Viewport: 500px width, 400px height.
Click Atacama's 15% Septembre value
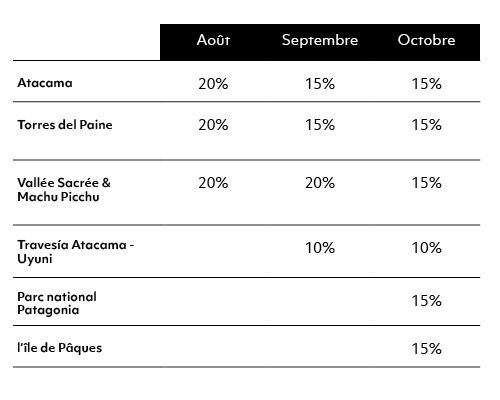point(320,84)
